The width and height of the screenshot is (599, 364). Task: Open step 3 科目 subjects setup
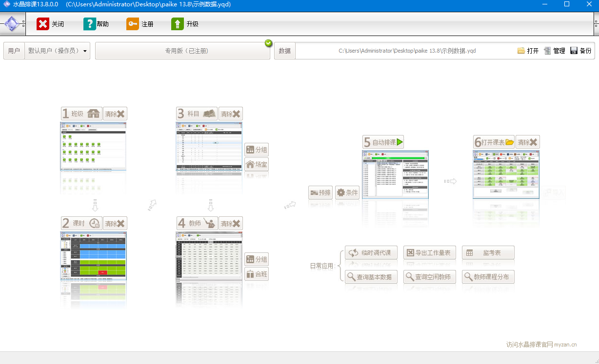coord(197,114)
